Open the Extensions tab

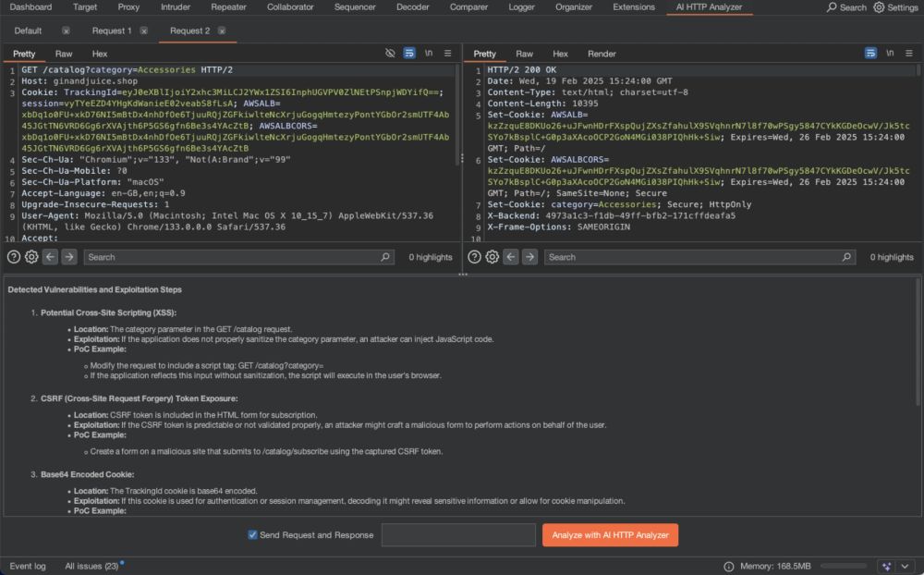pyautogui.click(x=634, y=7)
